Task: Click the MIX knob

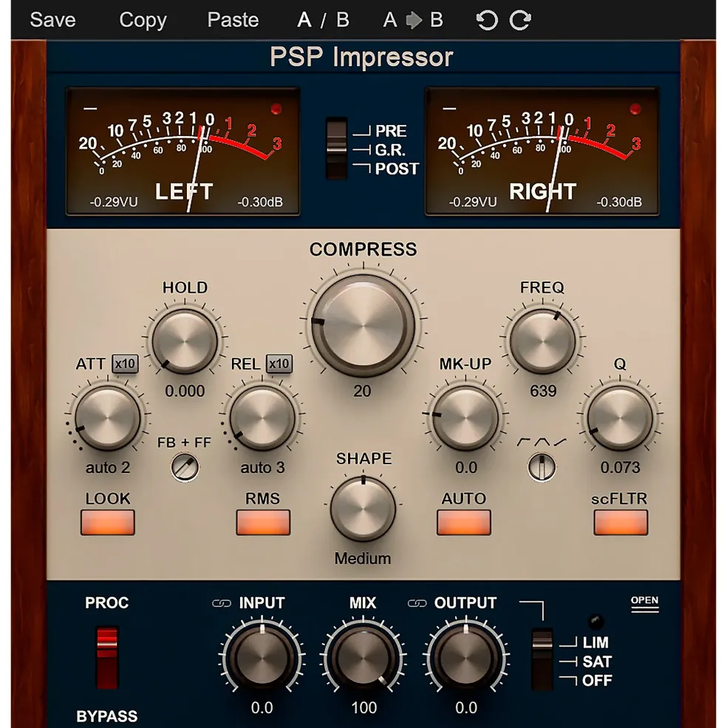Action: [363, 657]
